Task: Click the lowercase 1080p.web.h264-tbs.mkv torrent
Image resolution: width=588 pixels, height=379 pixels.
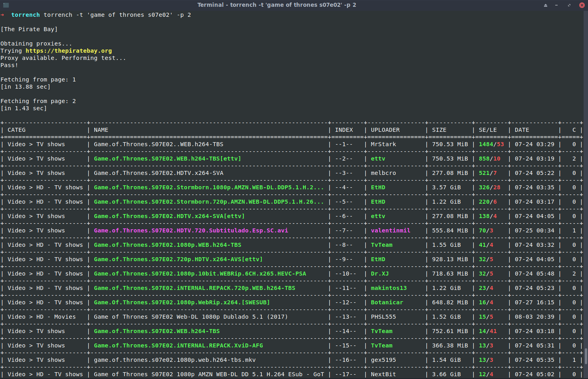Action: (x=175, y=360)
